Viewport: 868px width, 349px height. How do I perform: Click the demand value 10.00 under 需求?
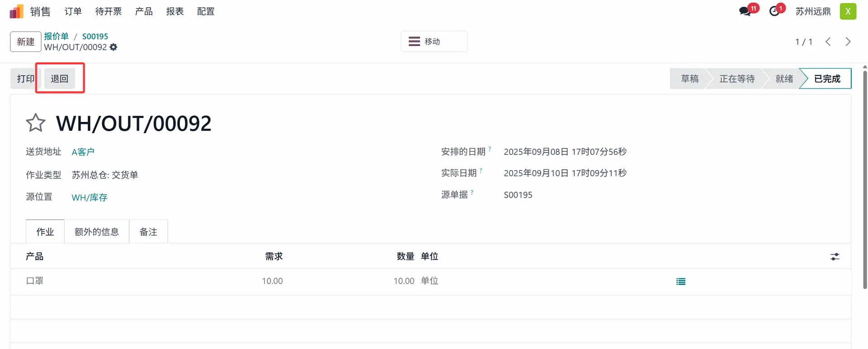(x=273, y=281)
